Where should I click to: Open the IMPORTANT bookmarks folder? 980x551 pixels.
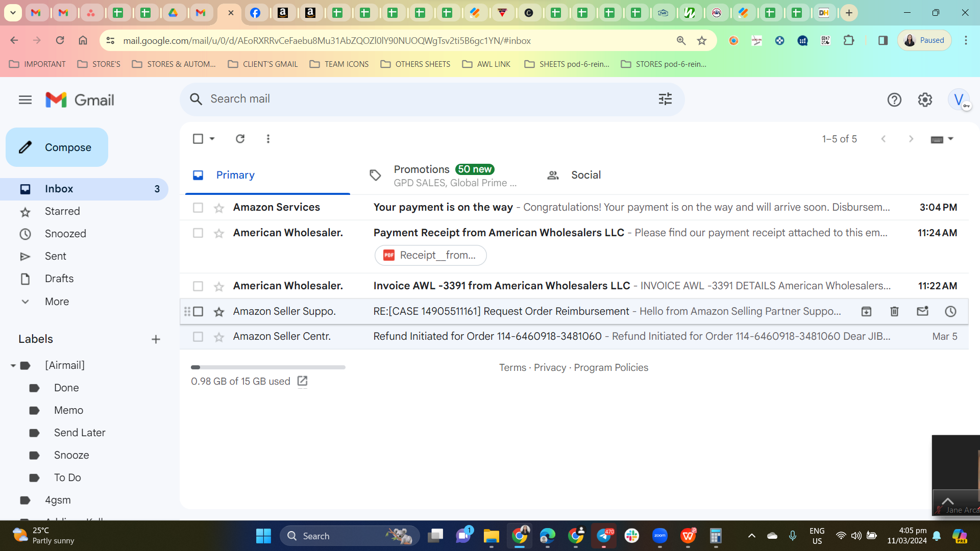pyautogui.click(x=37, y=64)
